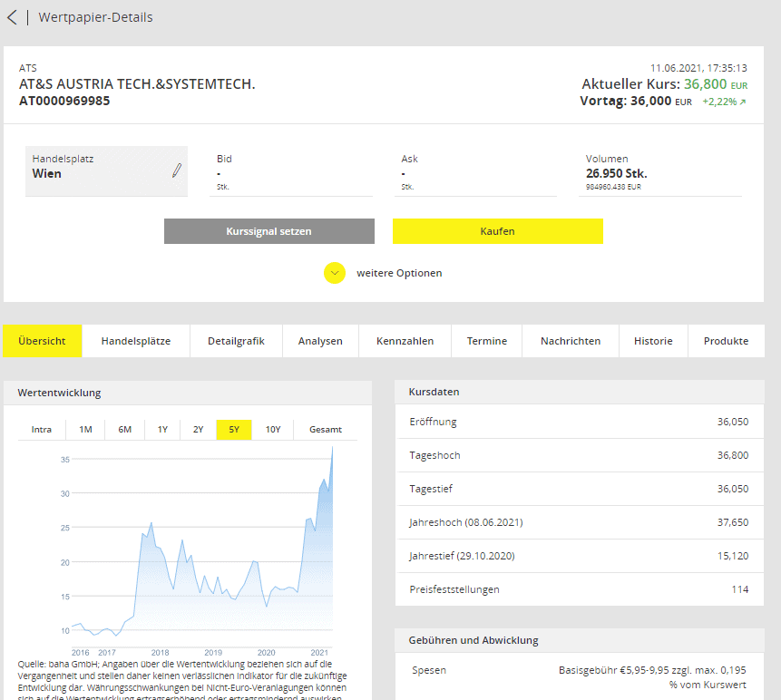781x700 pixels.
Task: Click the Ask field
Action: tap(475, 172)
